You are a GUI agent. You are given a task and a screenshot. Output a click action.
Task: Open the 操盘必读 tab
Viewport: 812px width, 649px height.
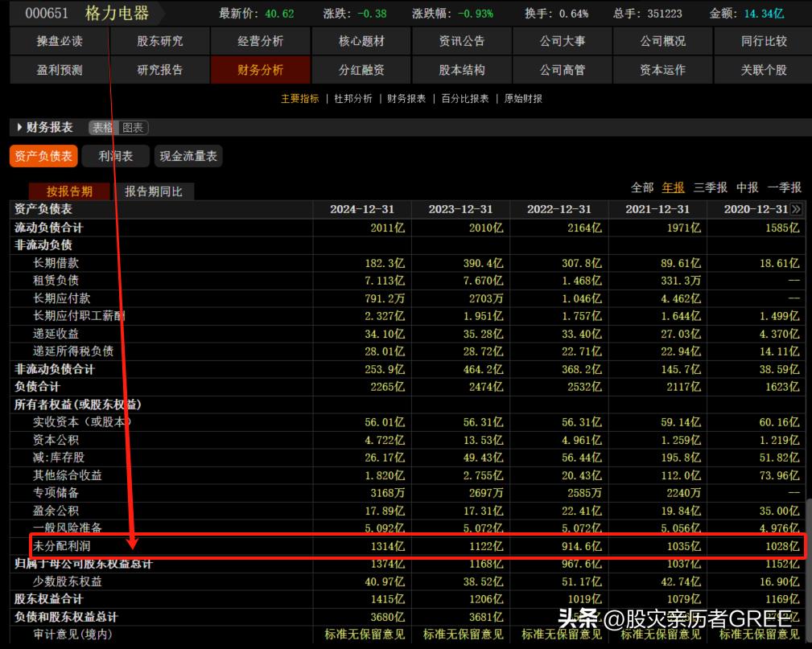60,41
